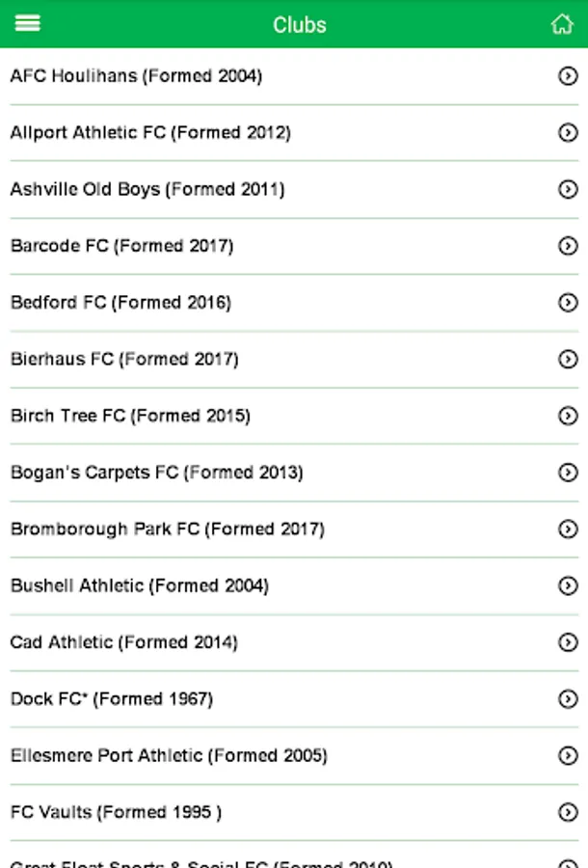Image resolution: width=588 pixels, height=868 pixels.
Task: Select Dock FC* (Formed 1967) row
Action: click(112, 699)
